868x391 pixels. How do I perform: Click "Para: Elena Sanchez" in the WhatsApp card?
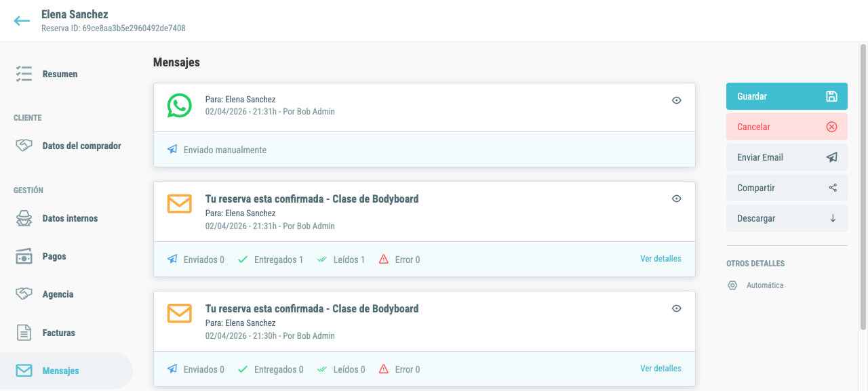[240, 100]
